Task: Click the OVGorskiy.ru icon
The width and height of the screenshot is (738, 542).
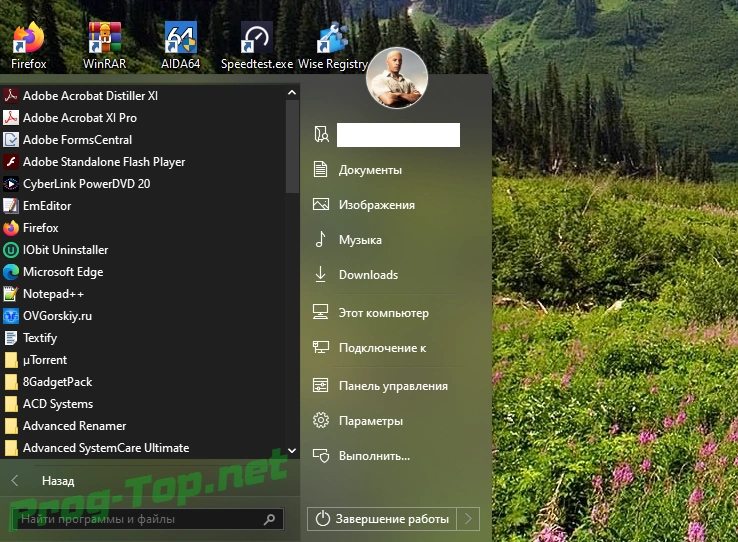Action: [x=11, y=316]
